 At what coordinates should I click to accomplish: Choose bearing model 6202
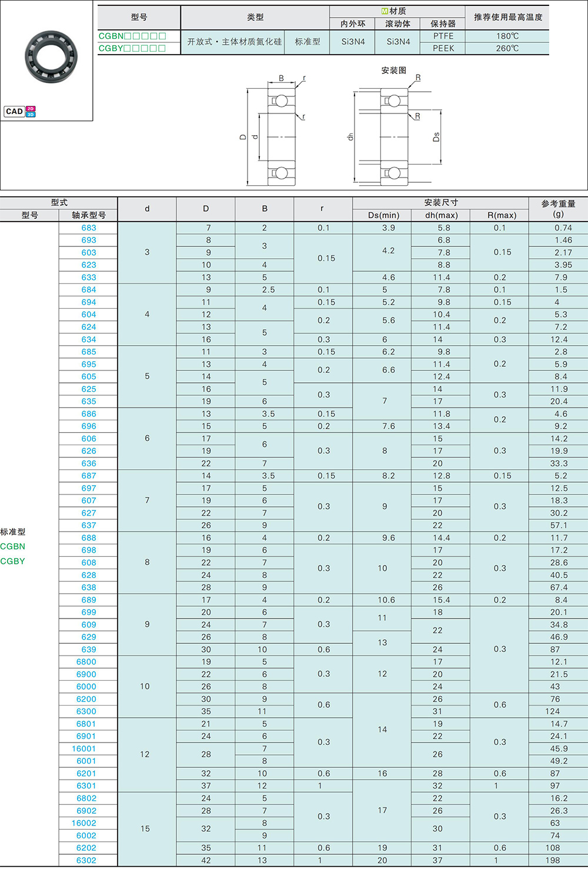86,848
